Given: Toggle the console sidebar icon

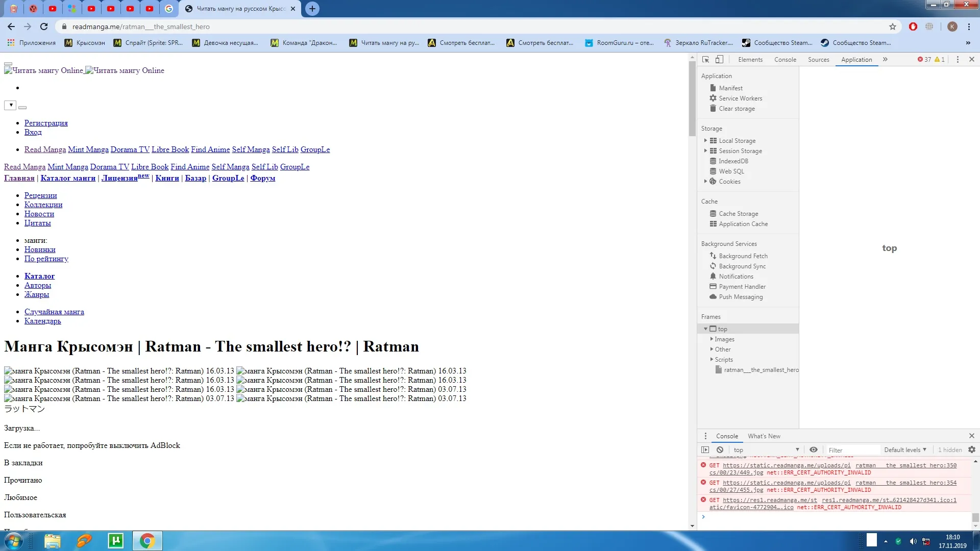Looking at the screenshot, I should tap(705, 450).
